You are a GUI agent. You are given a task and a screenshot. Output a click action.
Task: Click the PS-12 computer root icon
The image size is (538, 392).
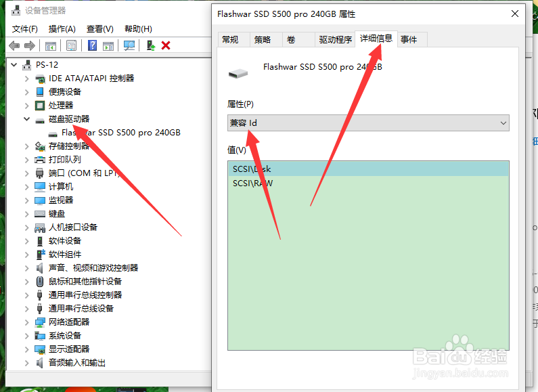[27, 65]
